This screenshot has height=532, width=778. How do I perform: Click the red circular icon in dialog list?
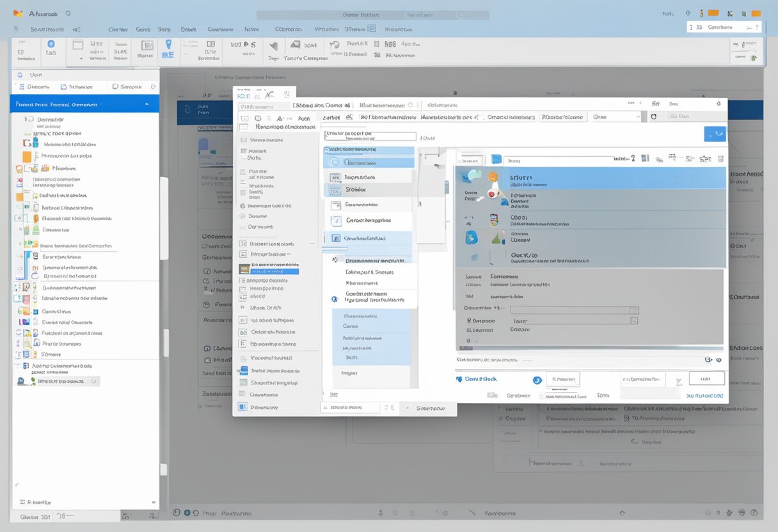(492, 193)
